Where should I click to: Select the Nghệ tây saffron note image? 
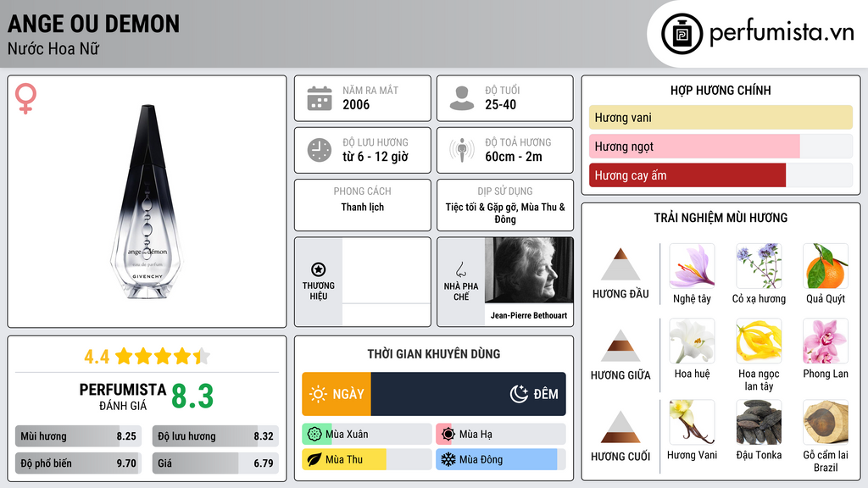tap(692, 266)
